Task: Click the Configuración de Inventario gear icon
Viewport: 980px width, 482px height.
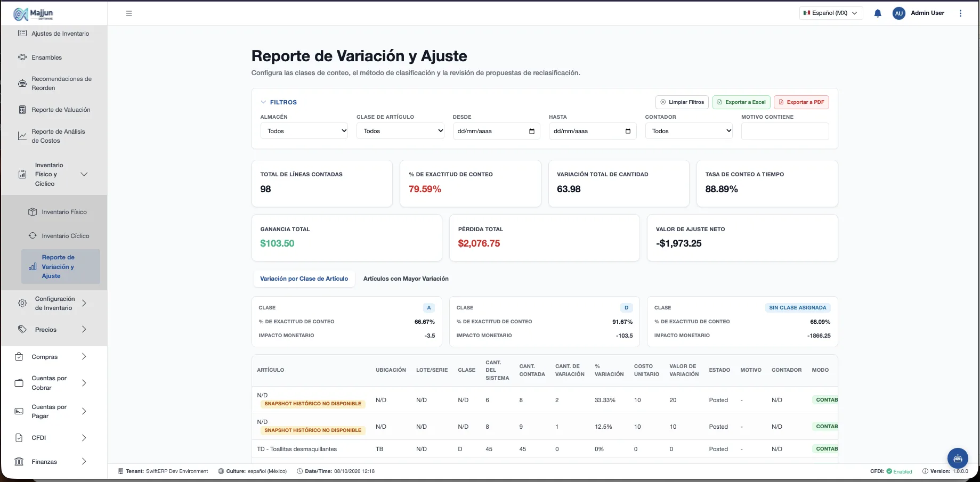Action: [22, 303]
